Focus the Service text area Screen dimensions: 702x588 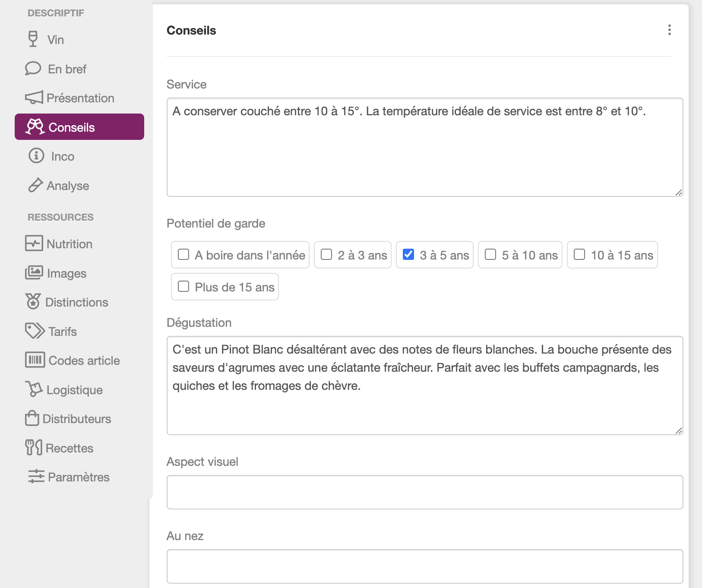coord(425,147)
